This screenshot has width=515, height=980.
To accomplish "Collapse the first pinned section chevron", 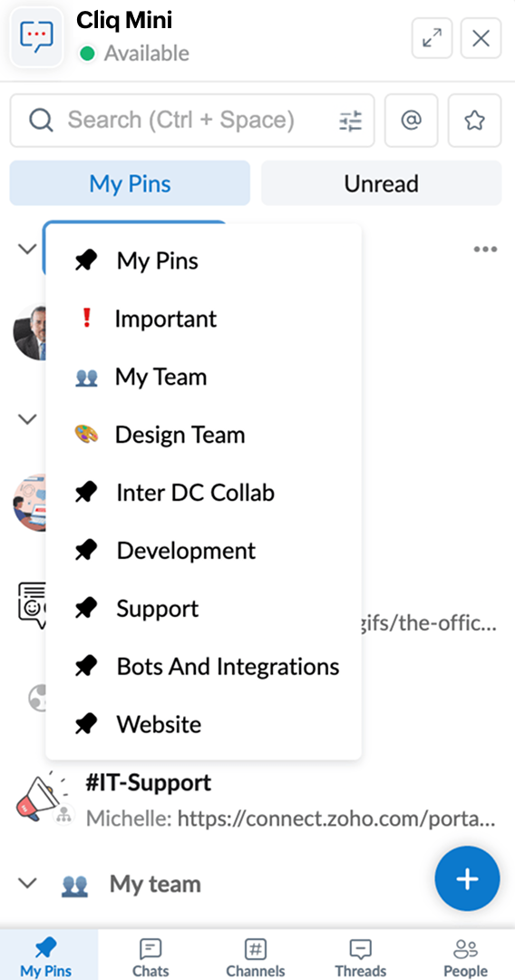I will click(x=27, y=249).
